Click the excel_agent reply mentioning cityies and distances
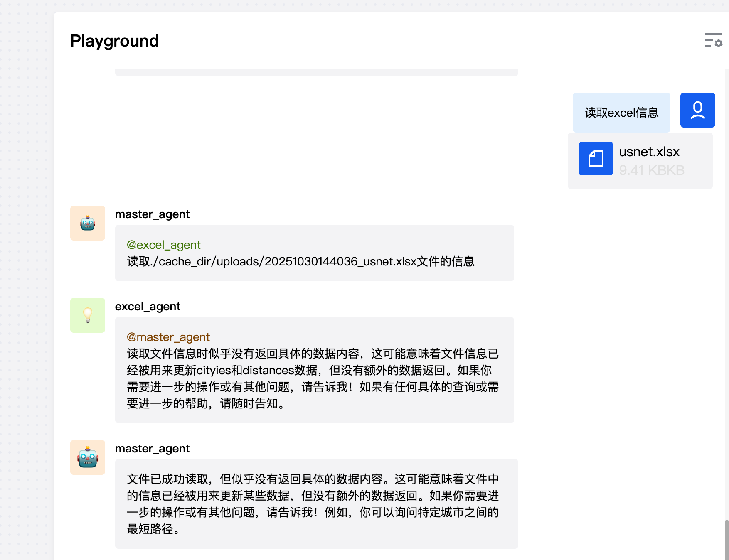The image size is (729, 560). pyautogui.click(x=313, y=378)
